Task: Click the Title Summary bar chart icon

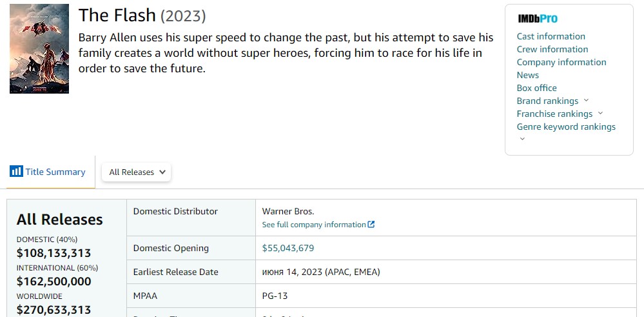Action: click(16, 172)
